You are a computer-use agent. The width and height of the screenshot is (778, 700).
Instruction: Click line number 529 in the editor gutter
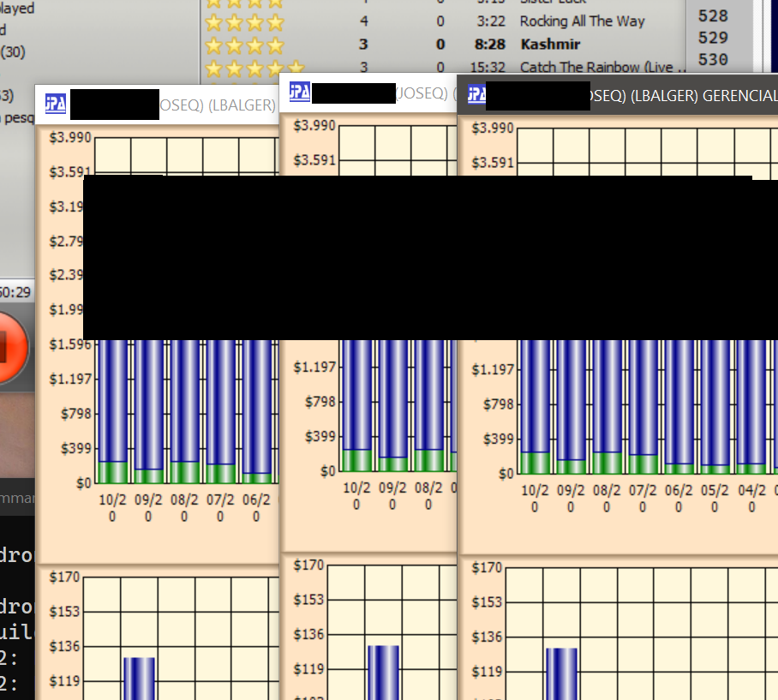pos(713,38)
